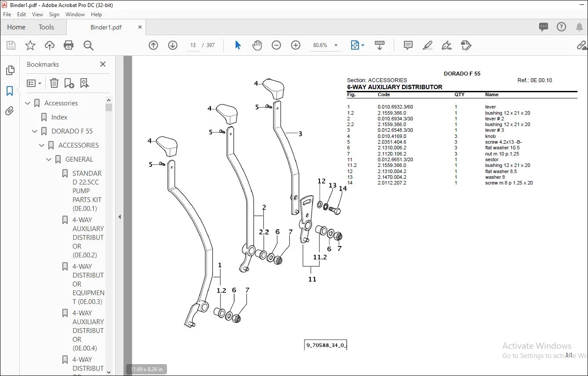Image resolution: width=588 pixels, height=376 pixels.
Task: Open the Sign document tool
Action: 447,45
